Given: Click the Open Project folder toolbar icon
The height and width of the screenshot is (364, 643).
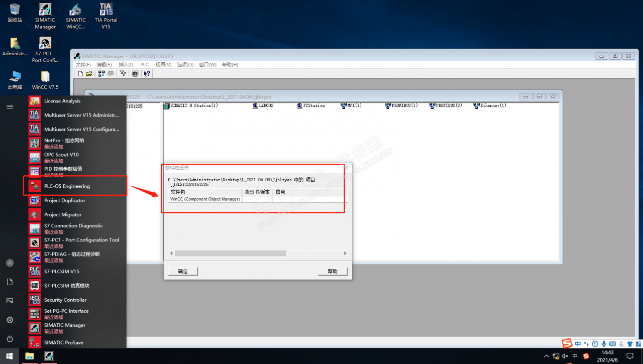Looking at the screenshot, I should [89, 74].
